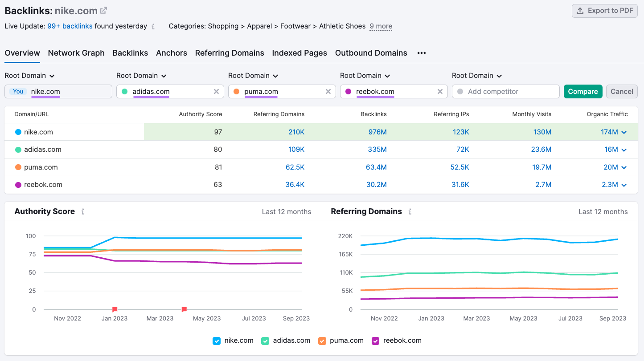Remove adidas.com competitor using the X icon

(216, 91)
